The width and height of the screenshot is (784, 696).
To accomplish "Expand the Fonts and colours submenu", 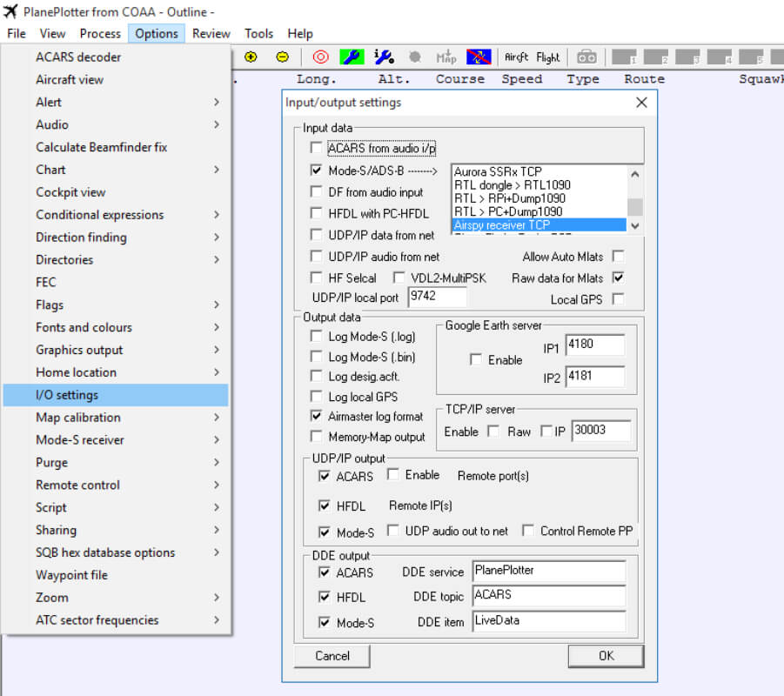I will [116, 327].
